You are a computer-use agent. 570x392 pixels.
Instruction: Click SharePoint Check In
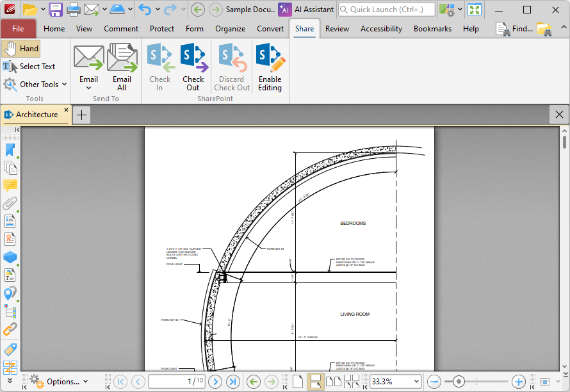click(160, 67)
